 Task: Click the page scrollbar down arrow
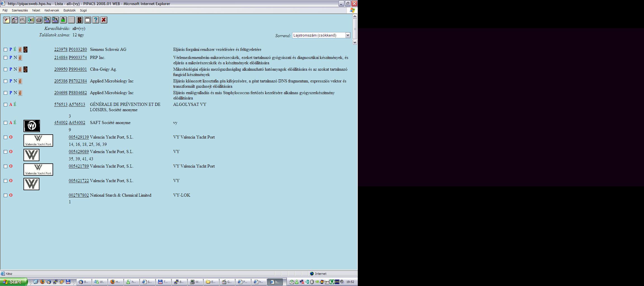coord(355,42)
